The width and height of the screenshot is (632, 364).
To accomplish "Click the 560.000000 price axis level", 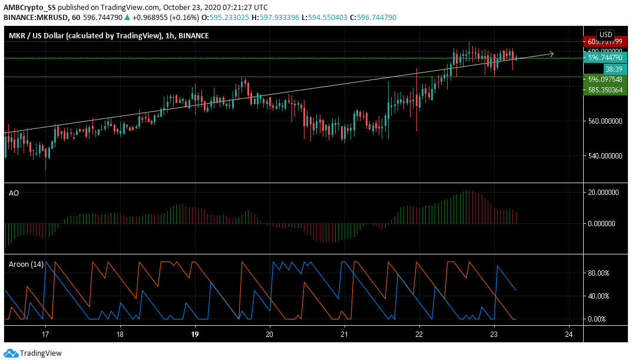I will tap(605, 121).
